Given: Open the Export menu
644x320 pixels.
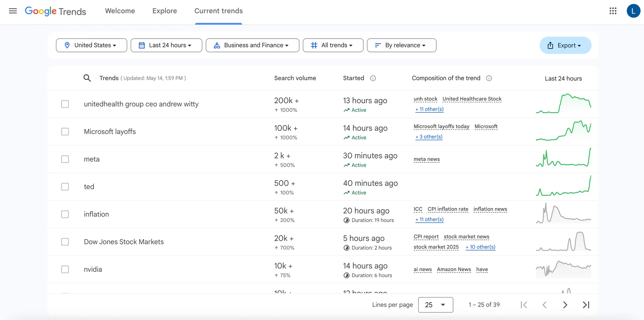Looking at the screenshot, I should click(x=565, y=45).
